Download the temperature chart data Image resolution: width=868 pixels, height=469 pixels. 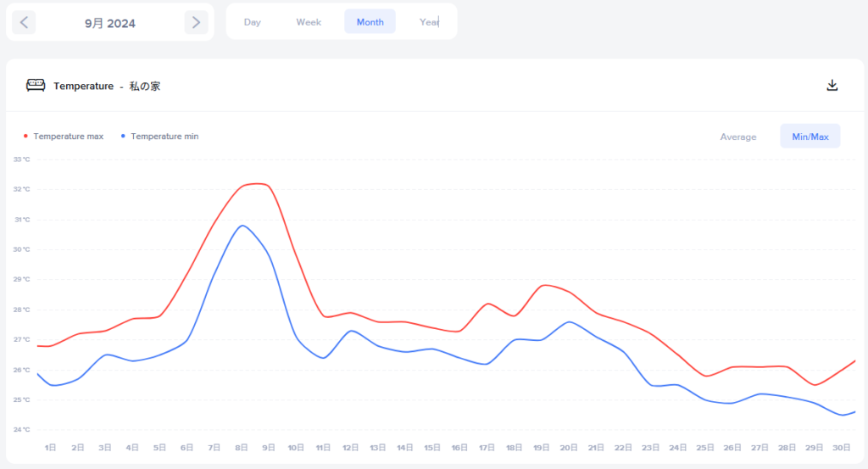[832, 86]
